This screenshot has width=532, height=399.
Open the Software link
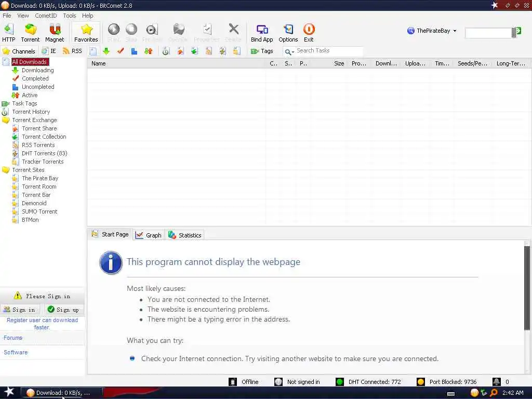16,352
